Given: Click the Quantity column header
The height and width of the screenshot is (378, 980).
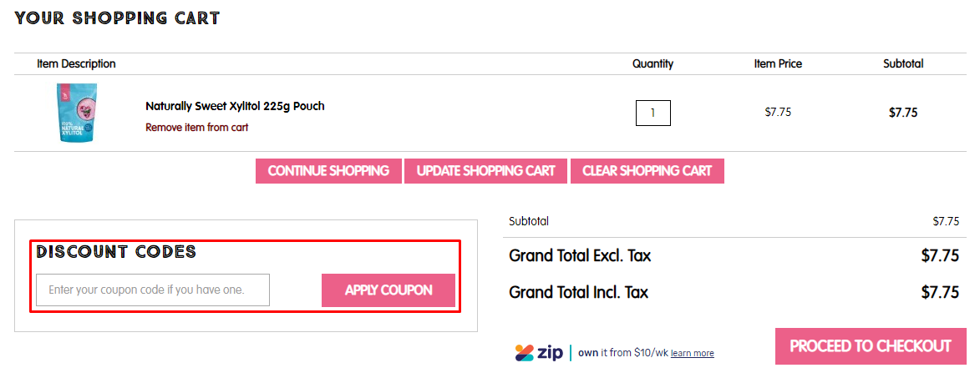Looking at the screenshot, I should [653, 63].
